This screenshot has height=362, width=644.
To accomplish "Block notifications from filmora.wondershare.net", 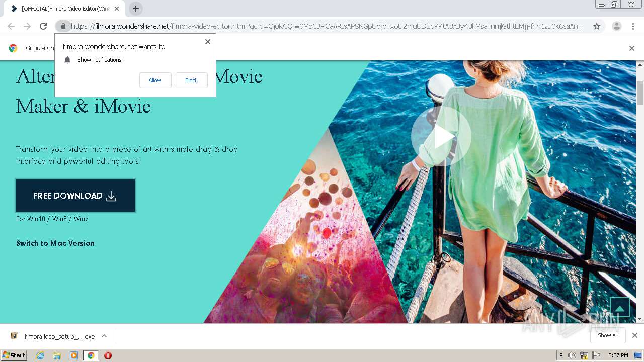I will (x=191, y=80).
